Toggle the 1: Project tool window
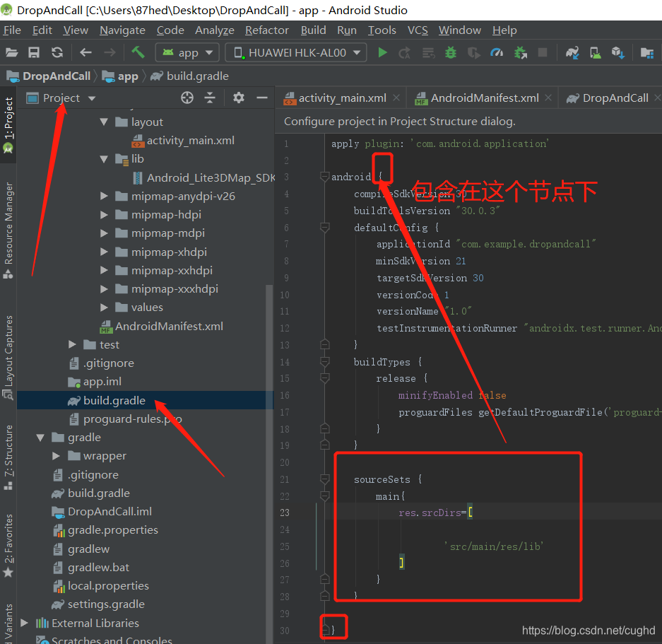 pos(8,125)
